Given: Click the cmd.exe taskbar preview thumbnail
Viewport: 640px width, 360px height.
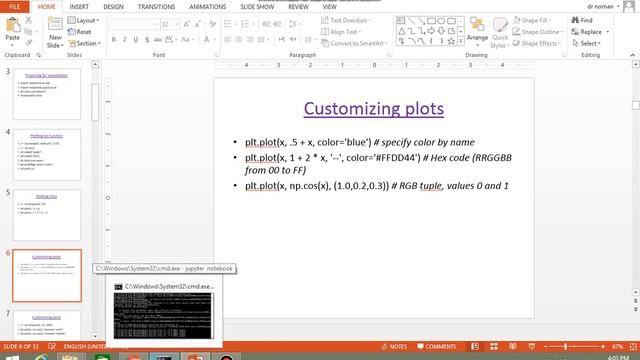Looking at the screenshot, I should 163,316.
